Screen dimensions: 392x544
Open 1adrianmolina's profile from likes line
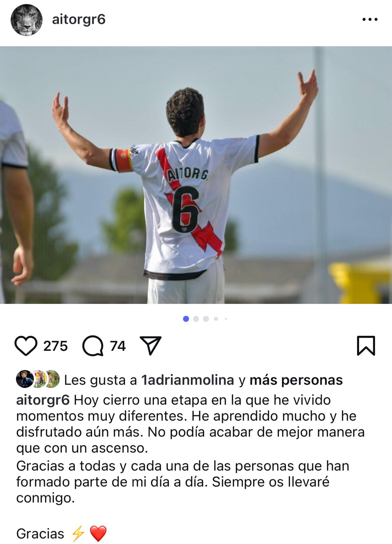click(188, 380)
